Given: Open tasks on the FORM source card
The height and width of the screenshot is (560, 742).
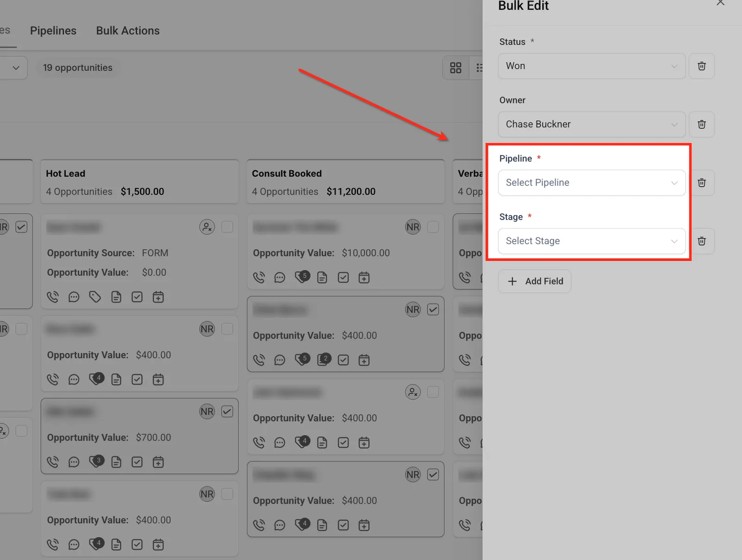Looking at the screenshot, I should click(x=137, y=297).
